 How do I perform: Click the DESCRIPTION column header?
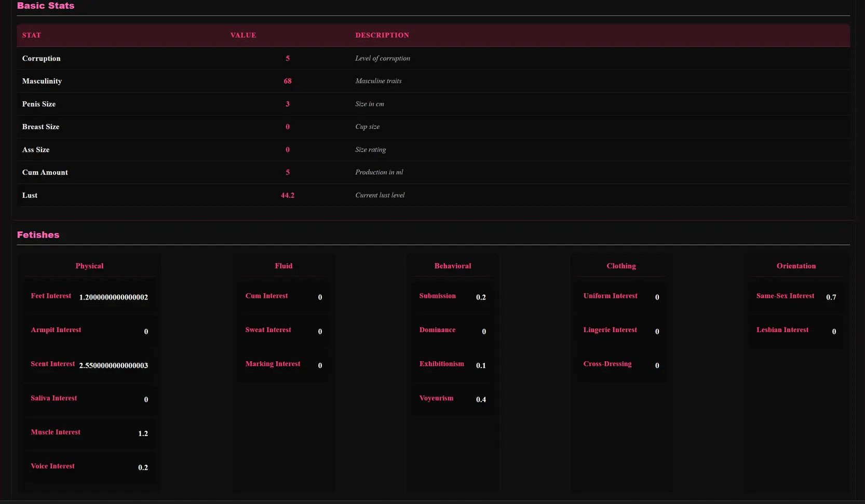pyautogui.click(x=382, y=35)
